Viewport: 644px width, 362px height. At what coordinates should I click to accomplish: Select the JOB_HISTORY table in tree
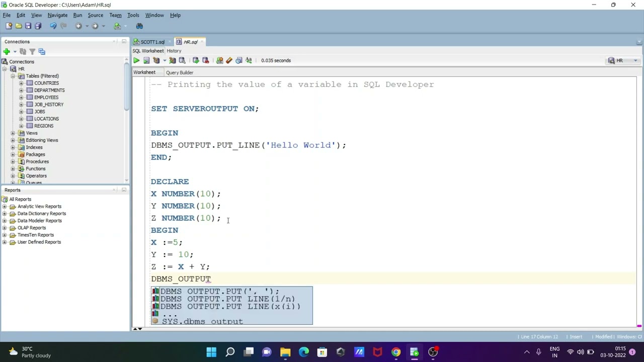(x=49, y=105)
